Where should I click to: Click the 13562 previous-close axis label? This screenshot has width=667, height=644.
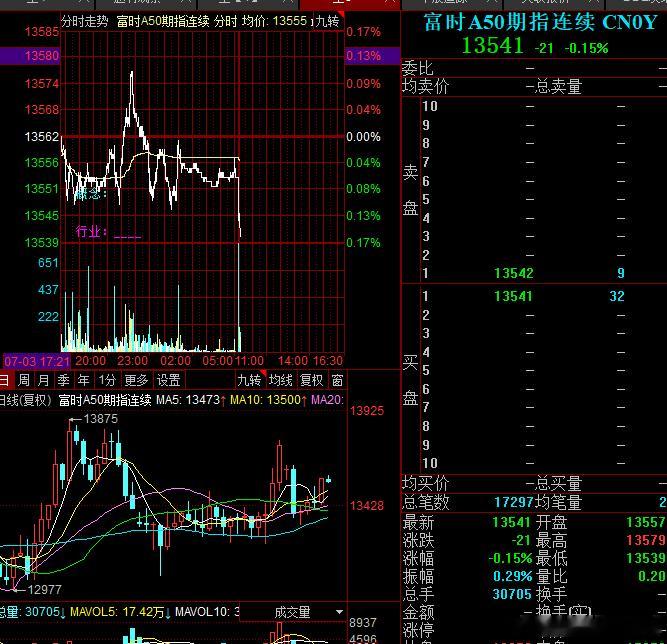click(42, 137)
